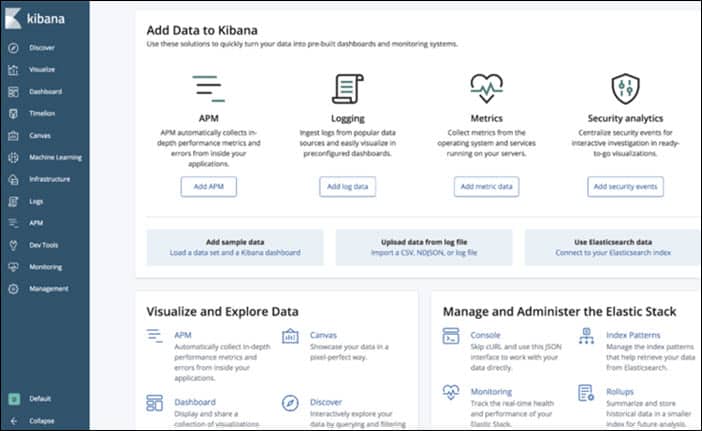Click the Index Patterns icon
This screenshot has height=431, width=702.
[x=586, y=336]
